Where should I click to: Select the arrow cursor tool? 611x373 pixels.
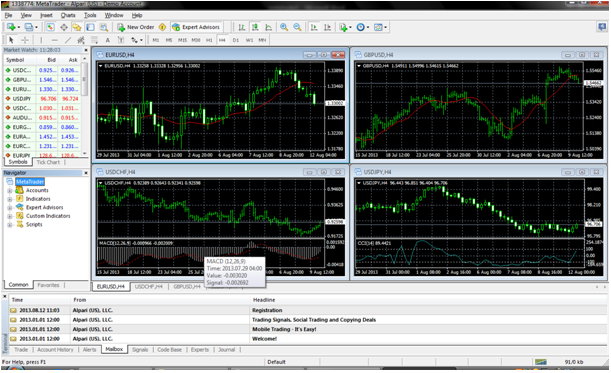pos(11,40)
